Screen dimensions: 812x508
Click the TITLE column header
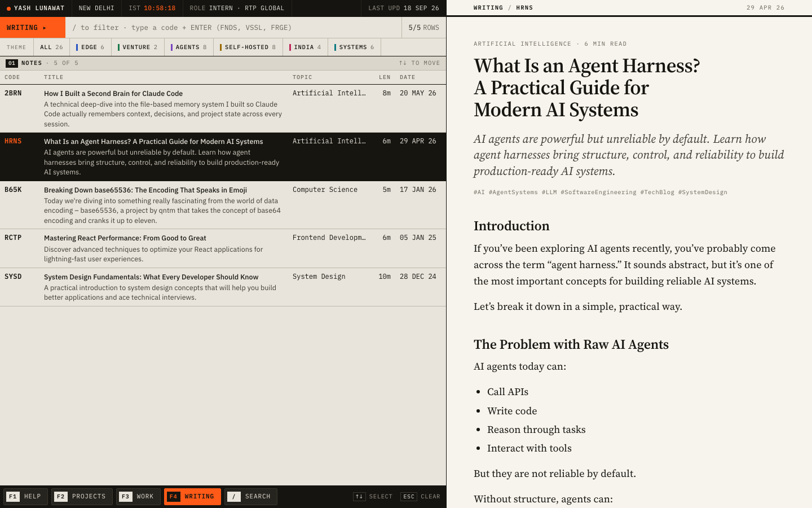tap(54, 77)
